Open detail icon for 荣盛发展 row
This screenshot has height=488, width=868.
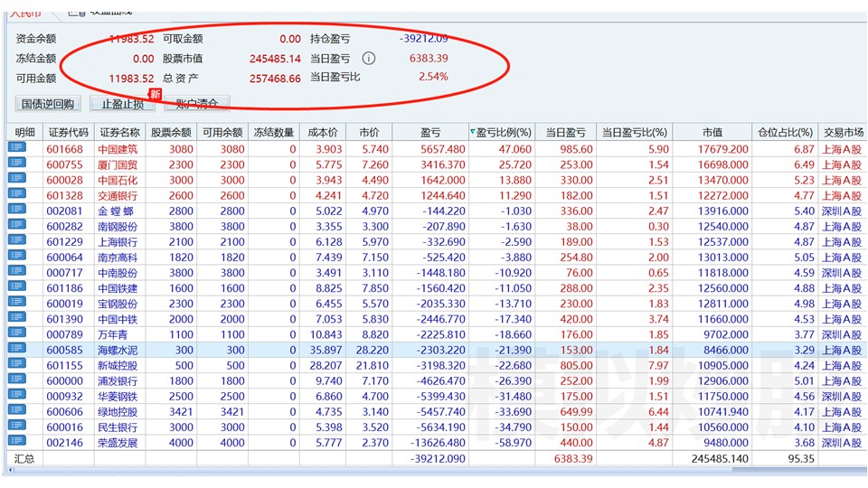coord(16,442)
